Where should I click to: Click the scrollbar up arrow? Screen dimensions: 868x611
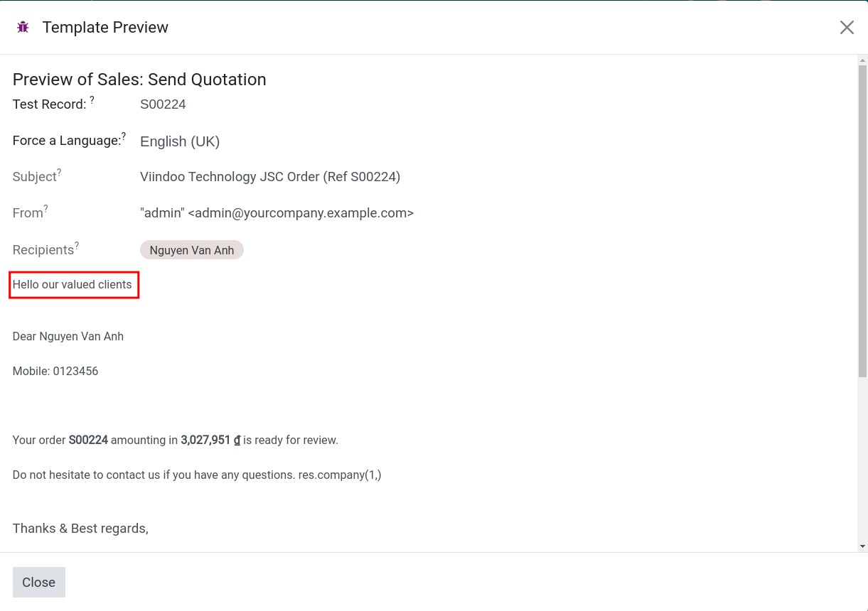tap(862, 60)
